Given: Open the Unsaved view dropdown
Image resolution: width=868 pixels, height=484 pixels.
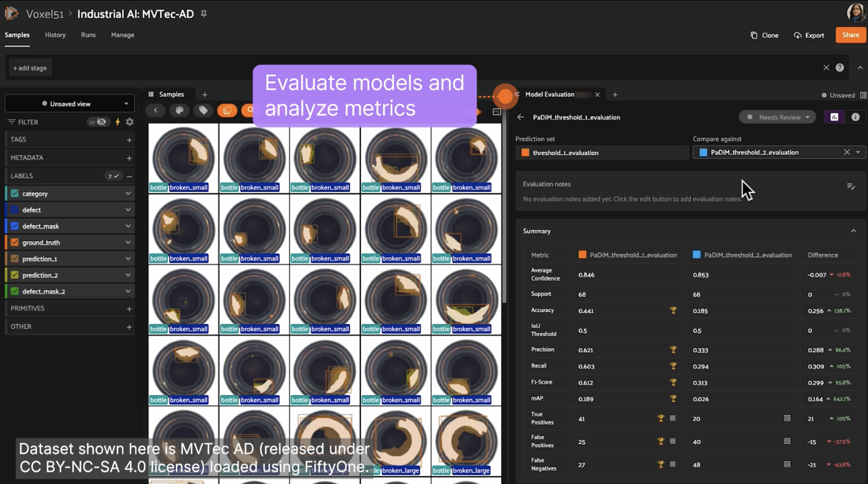Looking at the screenshot, I should [70, 104].
